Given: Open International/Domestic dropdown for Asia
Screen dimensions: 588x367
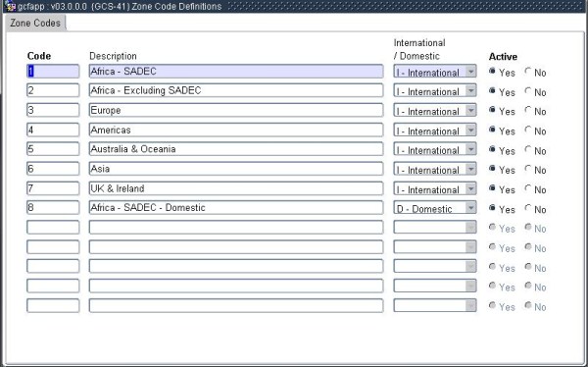Looking at the screenshot, I should click(x=435, y=169).
